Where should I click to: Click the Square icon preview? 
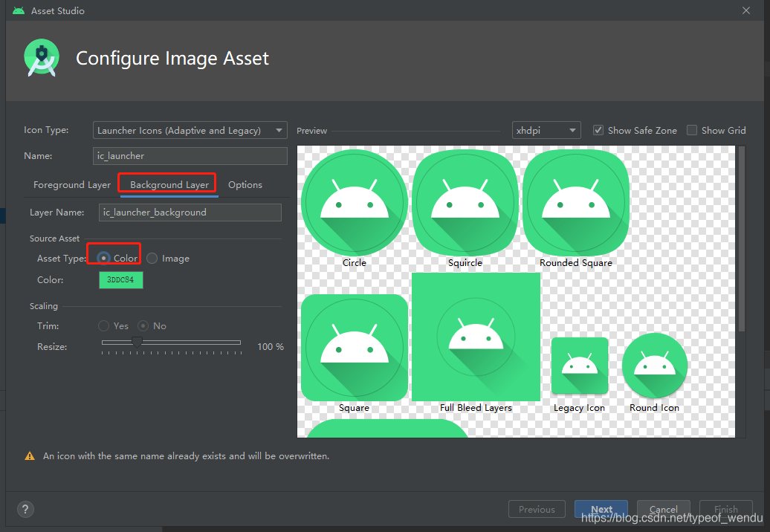pos(354,348)
